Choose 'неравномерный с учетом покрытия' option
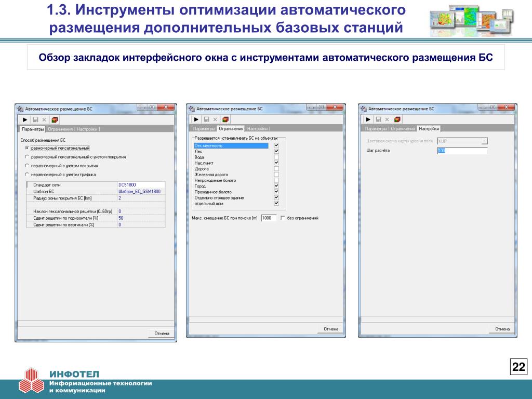Image resolution: width=532 pixels, height=399 pixels. 27,166
